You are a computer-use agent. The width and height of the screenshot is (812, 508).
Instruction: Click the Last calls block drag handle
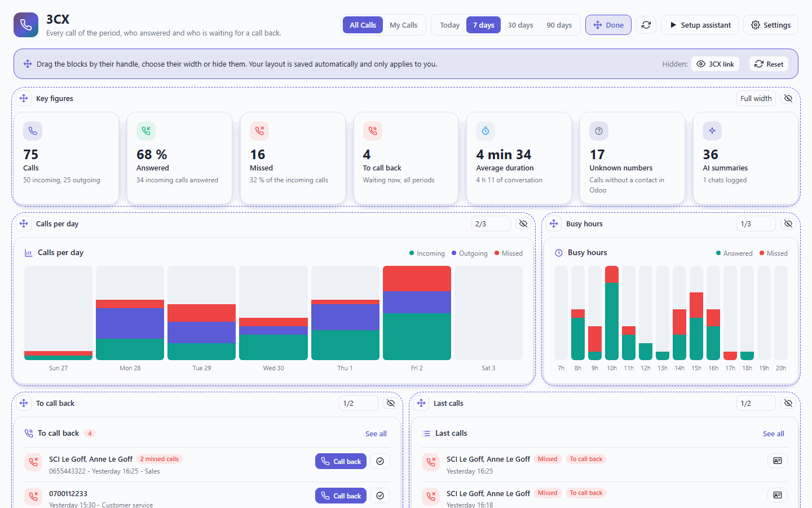421,403
